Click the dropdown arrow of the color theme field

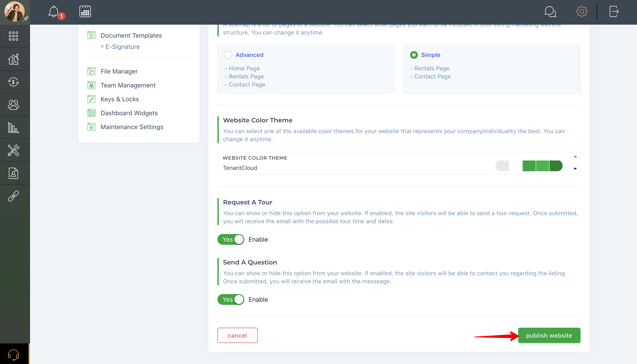click(x=575, y=169)
